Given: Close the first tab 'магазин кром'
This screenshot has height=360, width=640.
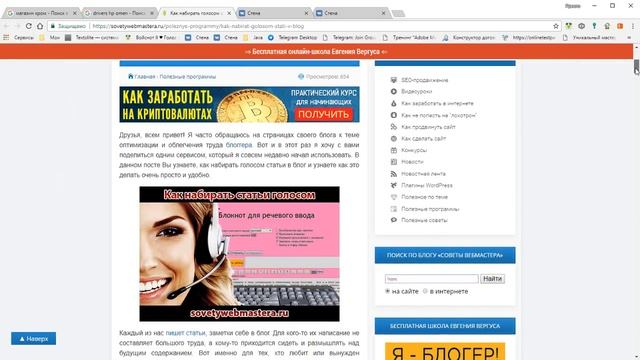Looking at the screenshot, I should point(74,13).
